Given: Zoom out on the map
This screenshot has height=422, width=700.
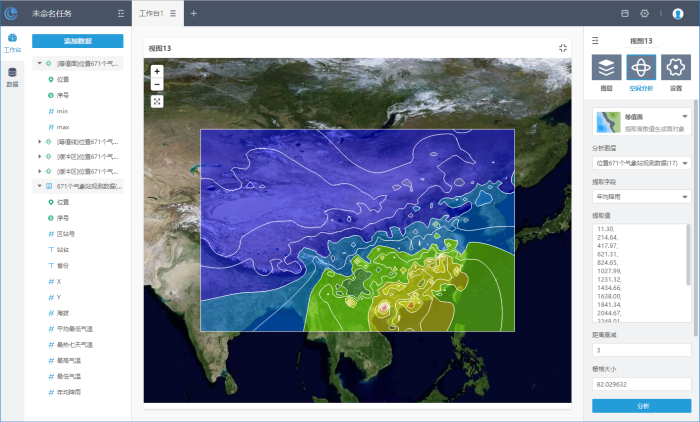Looking at the screenshot, I should (x=157, y=85).
